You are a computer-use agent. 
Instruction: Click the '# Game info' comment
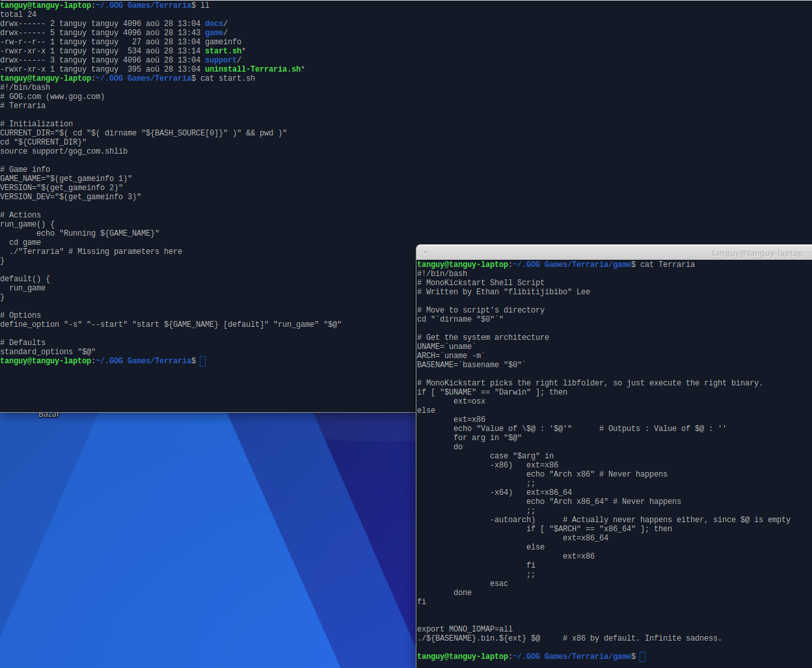25,169
